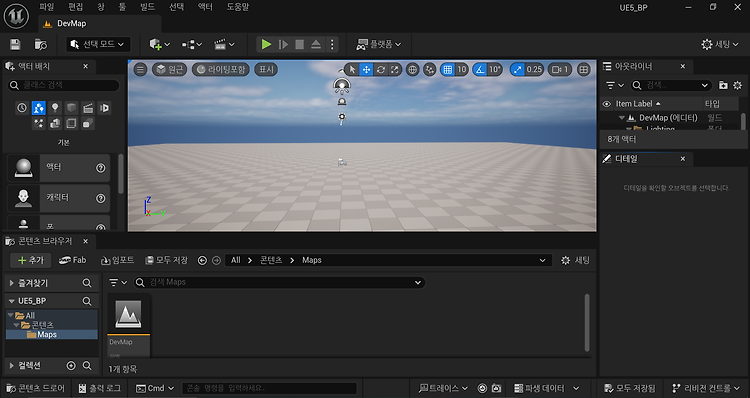
Task: Open the cinematics clapperboard icon
Action: click(x=224, y=44)
